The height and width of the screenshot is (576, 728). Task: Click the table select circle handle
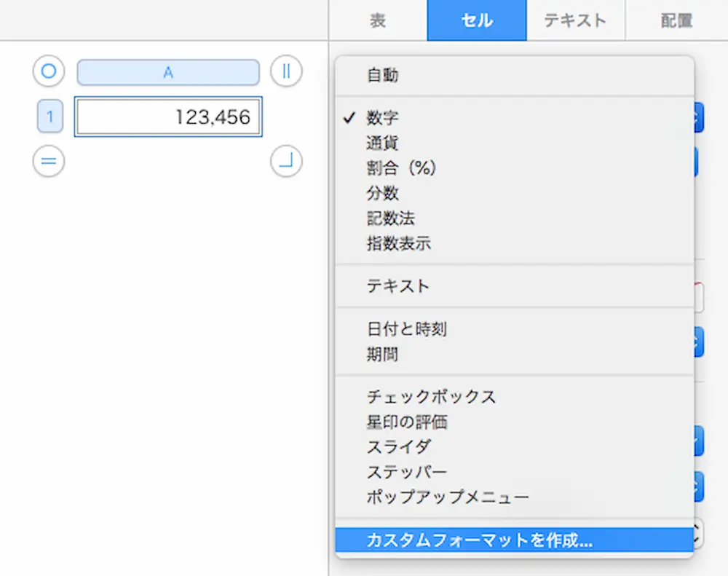(x=49, y=71)
